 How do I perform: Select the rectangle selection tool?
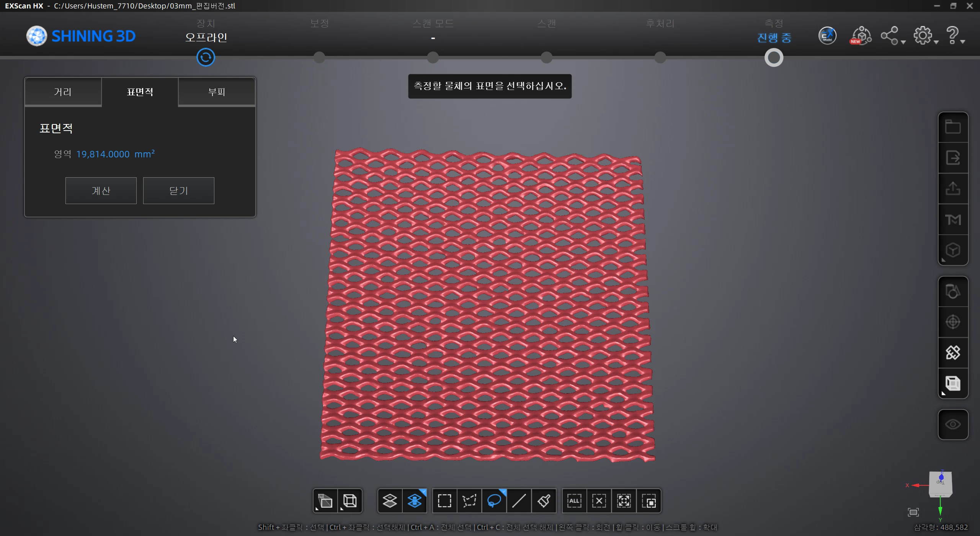[x=444, y=501]
